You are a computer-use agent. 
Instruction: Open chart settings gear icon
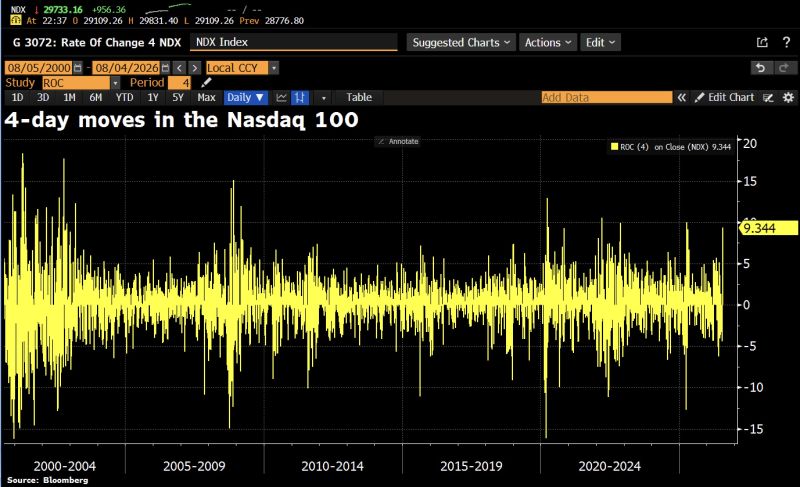[788, 97]
